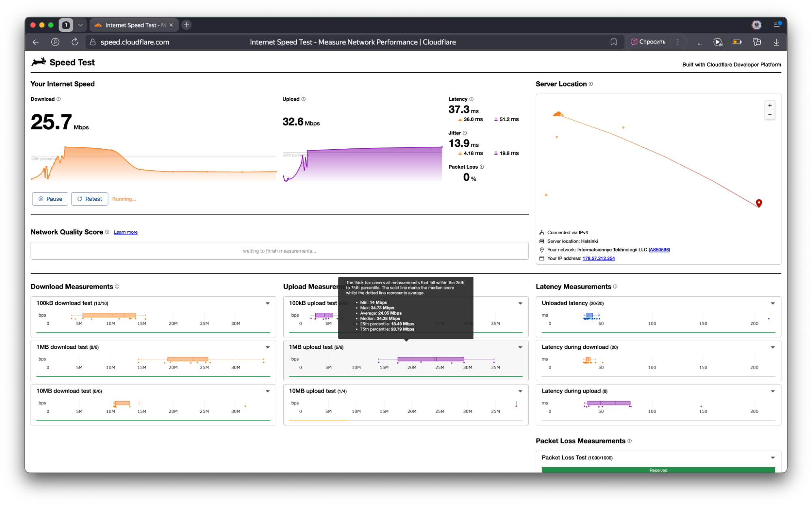The height and width of the screenshot is (506, 812).
Task: Open the sidebar menu icon at top right
Action: (777, 25)
